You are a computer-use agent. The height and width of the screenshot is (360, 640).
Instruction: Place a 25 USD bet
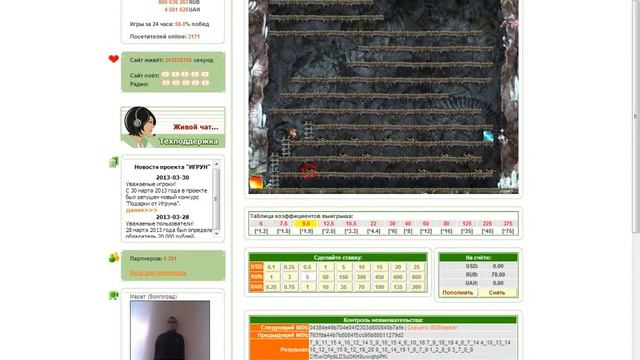(x=416, y=267)
